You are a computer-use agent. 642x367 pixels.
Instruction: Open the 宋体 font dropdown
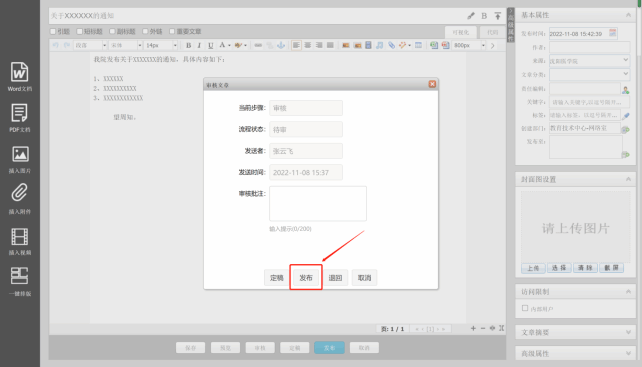126,45
